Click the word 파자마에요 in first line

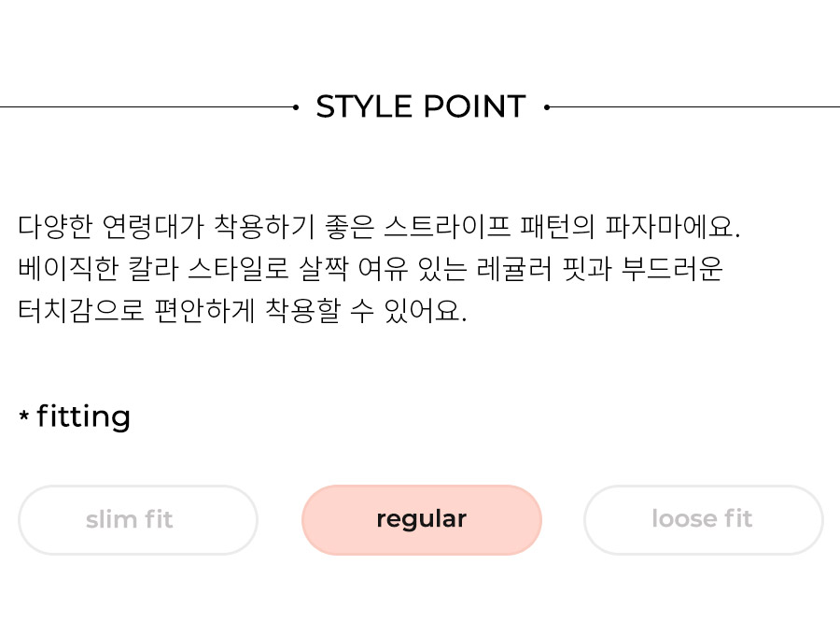668,226
